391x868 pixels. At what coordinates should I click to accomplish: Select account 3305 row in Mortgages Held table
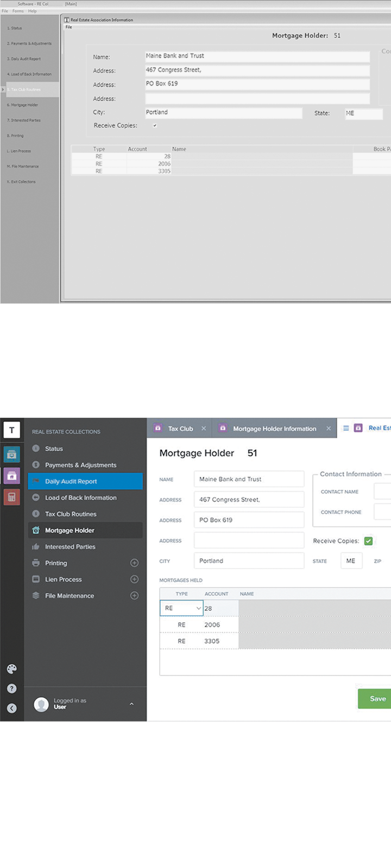pyautogui.click(x=275, y=641)
